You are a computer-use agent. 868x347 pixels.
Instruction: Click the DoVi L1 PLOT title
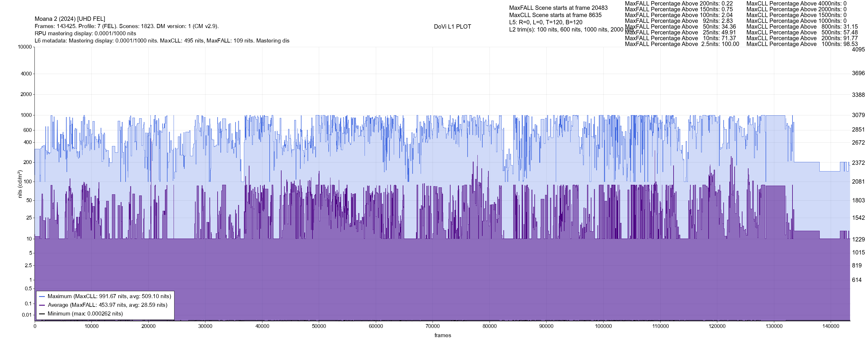point(452,27)
